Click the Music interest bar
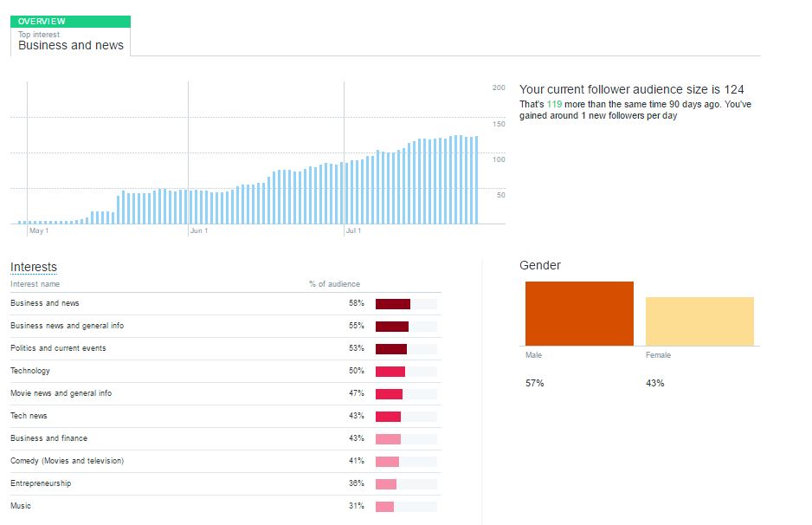This screenshot has width=812, height=525. (x=384, y=506)
